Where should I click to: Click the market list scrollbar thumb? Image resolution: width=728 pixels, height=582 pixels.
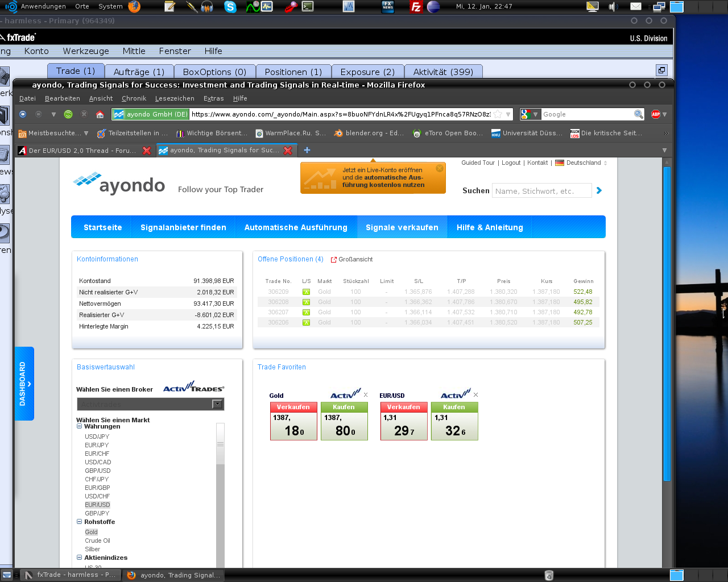click(220, 444)
